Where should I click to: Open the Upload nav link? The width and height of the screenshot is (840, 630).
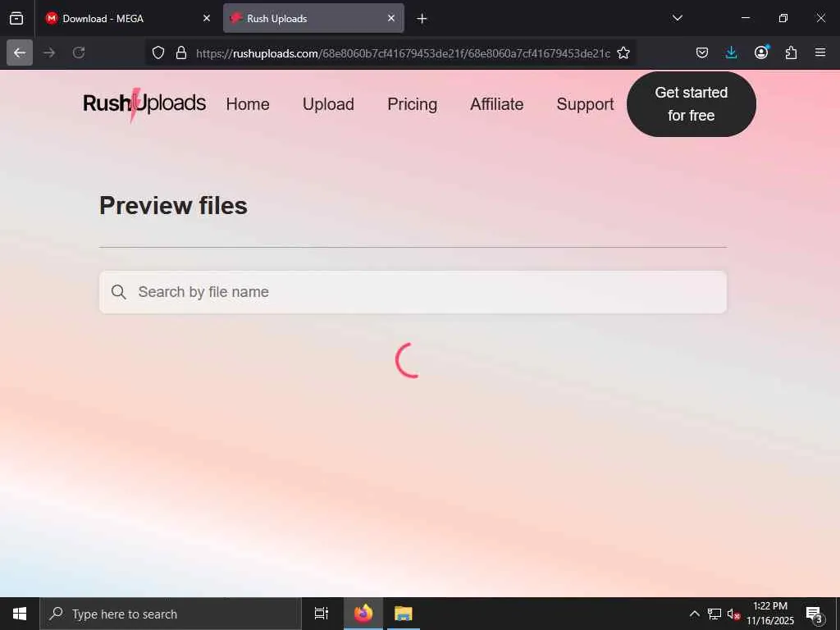328,104
